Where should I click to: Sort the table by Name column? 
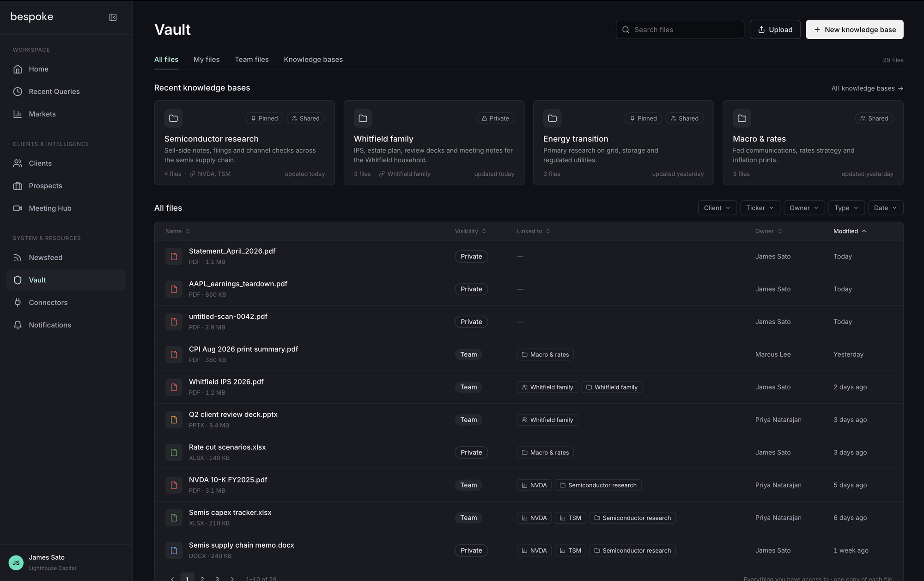tap(177, 231)
